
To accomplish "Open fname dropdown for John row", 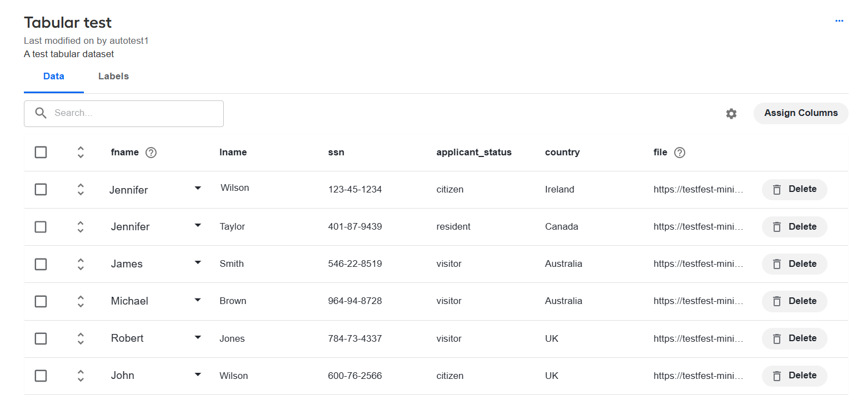I will 198,374.
